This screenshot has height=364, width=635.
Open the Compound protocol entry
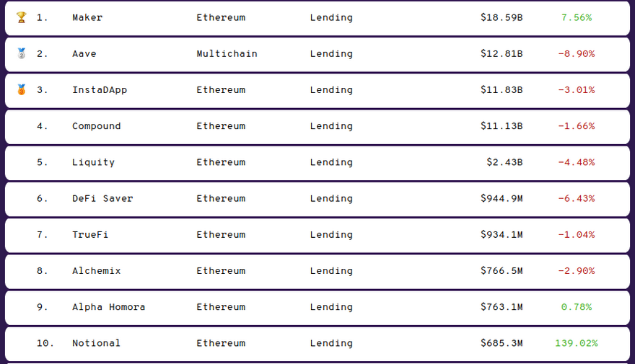coord(96,126)
